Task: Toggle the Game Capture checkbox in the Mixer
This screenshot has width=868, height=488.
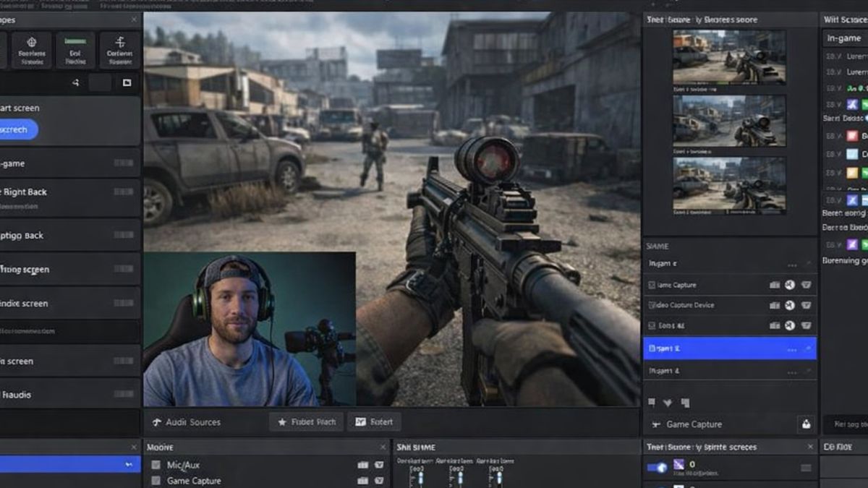Action: 157,481
